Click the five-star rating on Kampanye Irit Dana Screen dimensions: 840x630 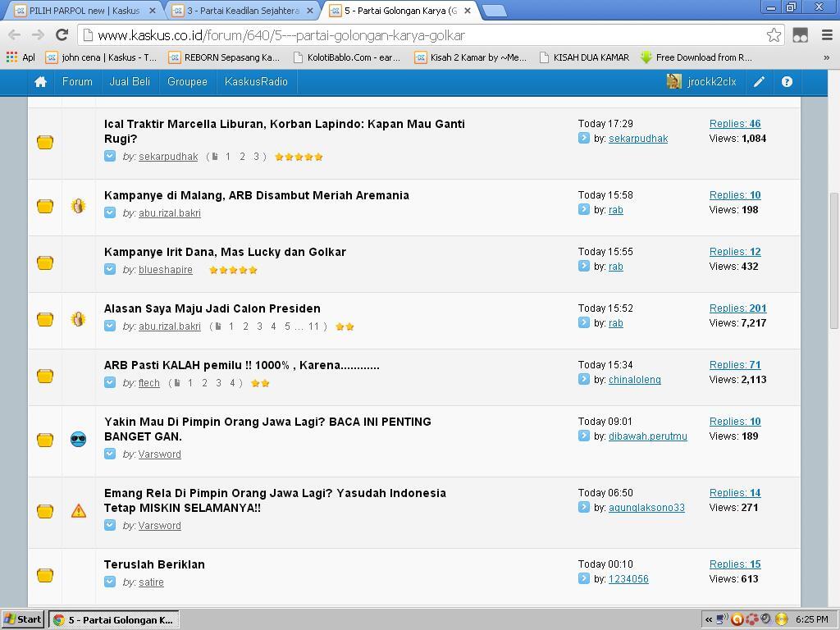233,270
